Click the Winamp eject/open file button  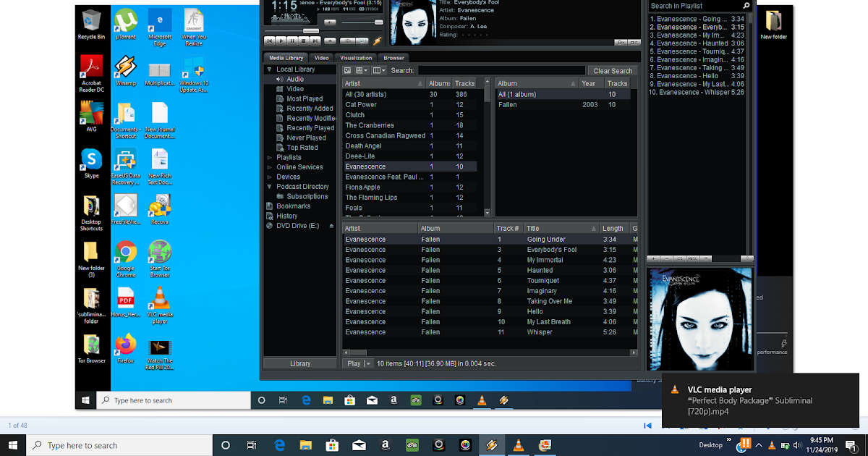[330, 41]
